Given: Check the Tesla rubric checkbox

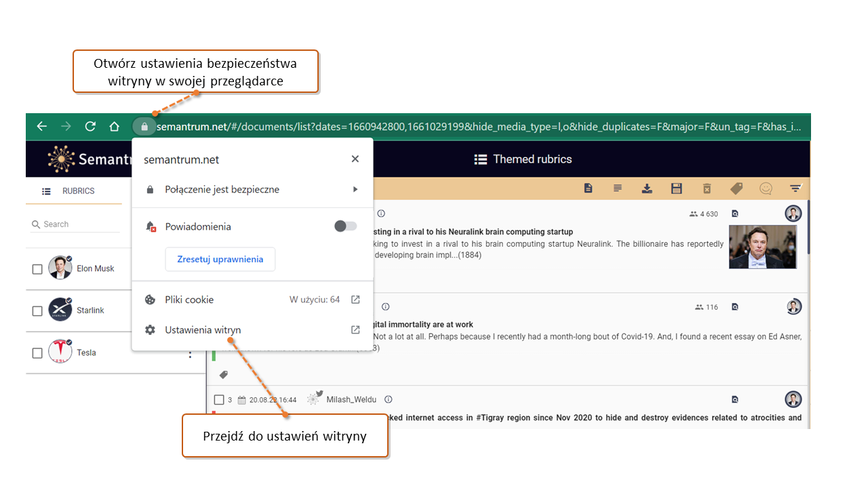Looking at the screenshot, I should [38, 353].
